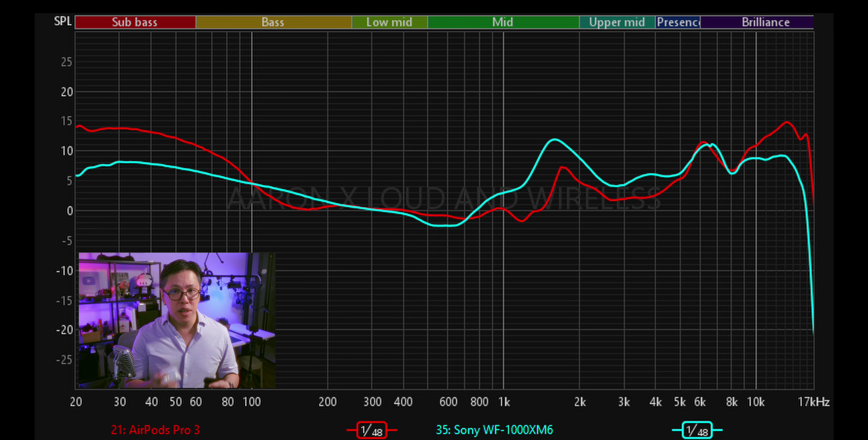Image resolution: width=868 pixels, height=440 pixels.
Task: Select the AirPods Pro 3 legend label
Action: (x=155, y=430)
